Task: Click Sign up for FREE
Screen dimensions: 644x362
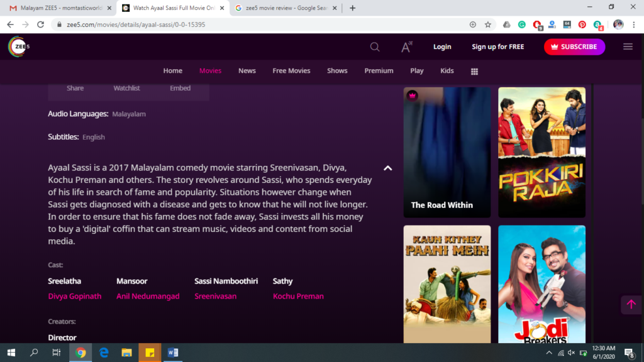Action: (x=498, y=47)
